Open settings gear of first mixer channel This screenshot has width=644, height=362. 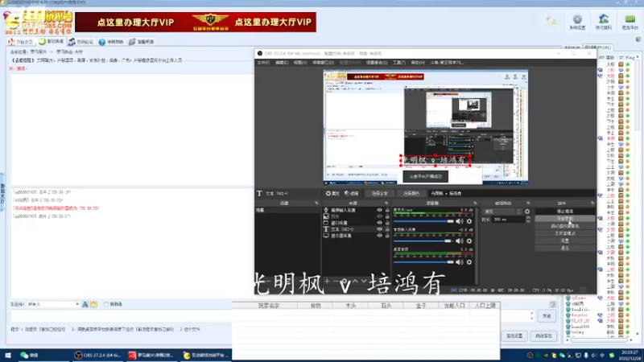469,221
